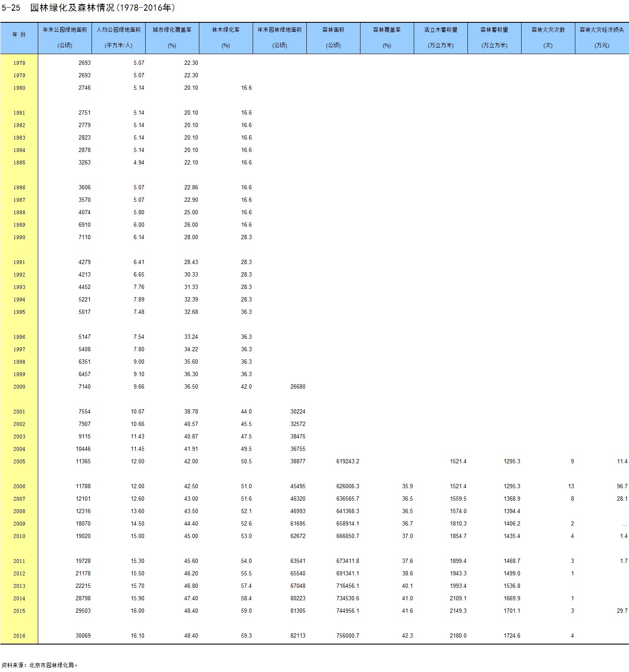Select greening coverage 28.43 for 1991

click(191, 262)
